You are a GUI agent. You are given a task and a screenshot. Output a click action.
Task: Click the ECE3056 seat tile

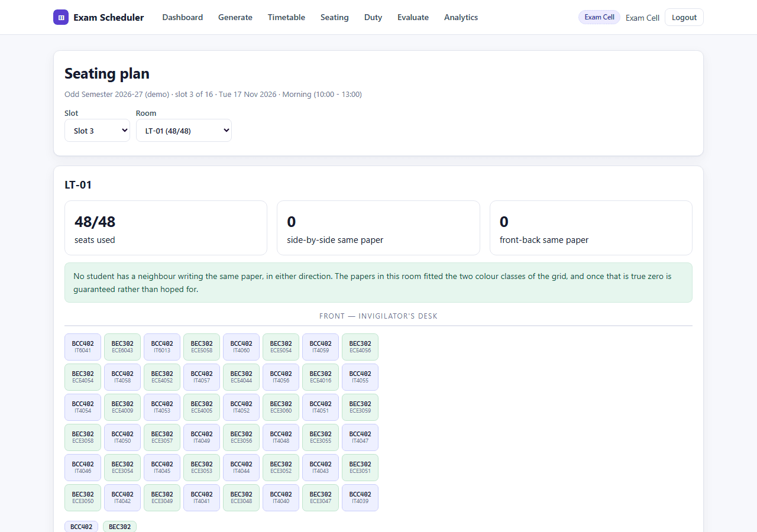tap(241, 437)
